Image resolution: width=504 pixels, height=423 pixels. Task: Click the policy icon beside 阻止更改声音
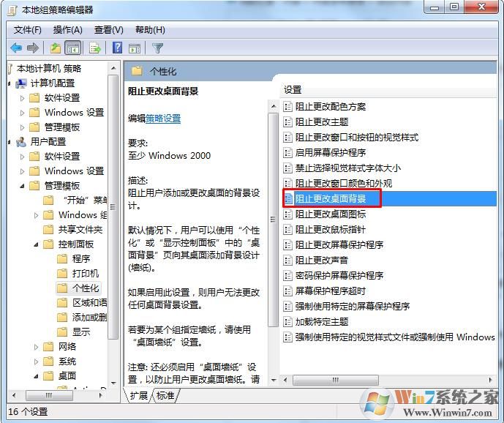(287, 260)
